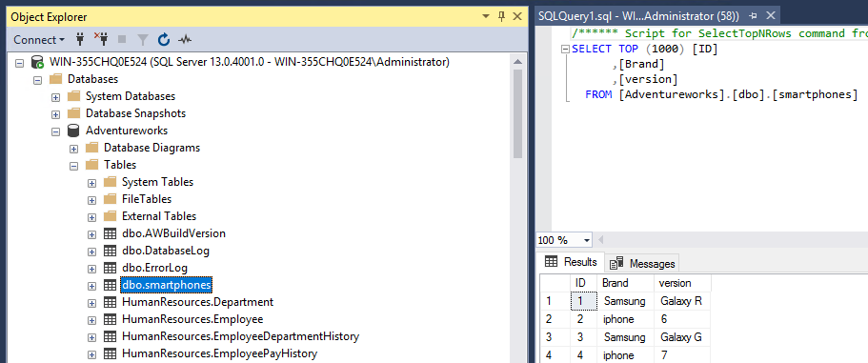
Task: Expand the Database Diagrams folder
Action: click(73, 149)
